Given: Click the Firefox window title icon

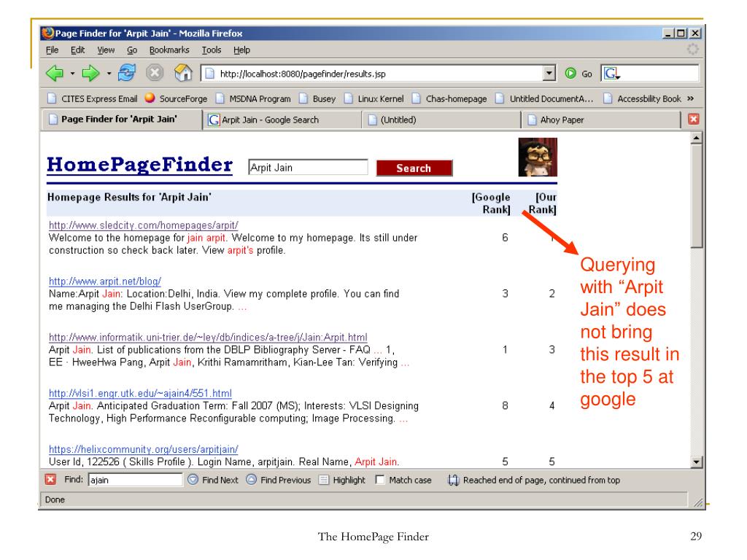Looking at the screenshot, I should [x=47, y=33].
